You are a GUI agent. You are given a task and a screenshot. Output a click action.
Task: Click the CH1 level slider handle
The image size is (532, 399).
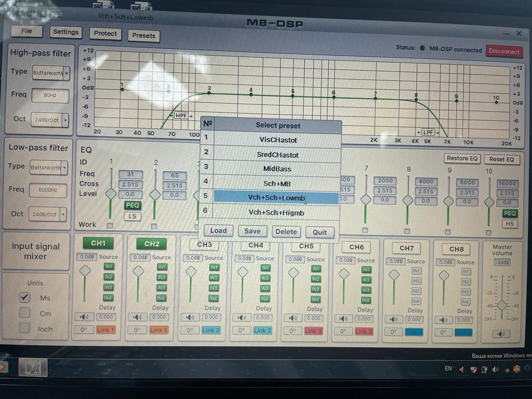(85, 270)
